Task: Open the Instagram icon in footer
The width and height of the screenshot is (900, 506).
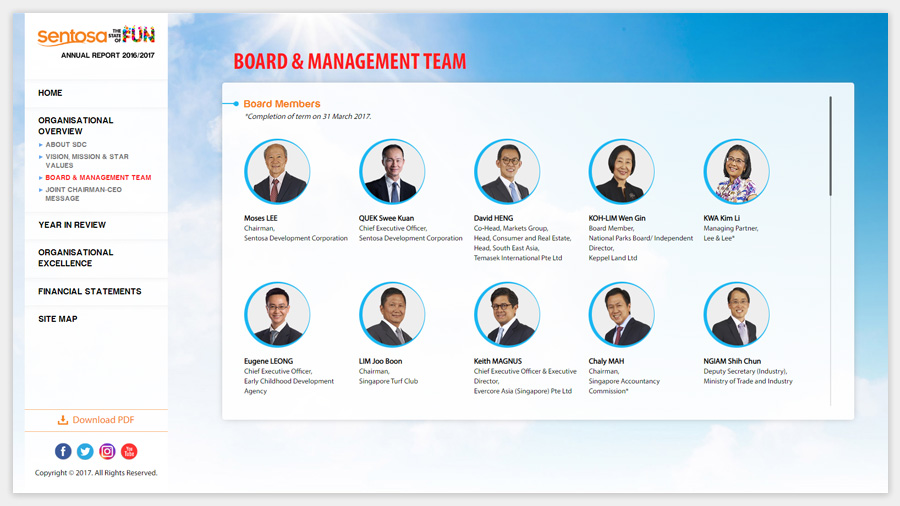Action: (107, 451)
